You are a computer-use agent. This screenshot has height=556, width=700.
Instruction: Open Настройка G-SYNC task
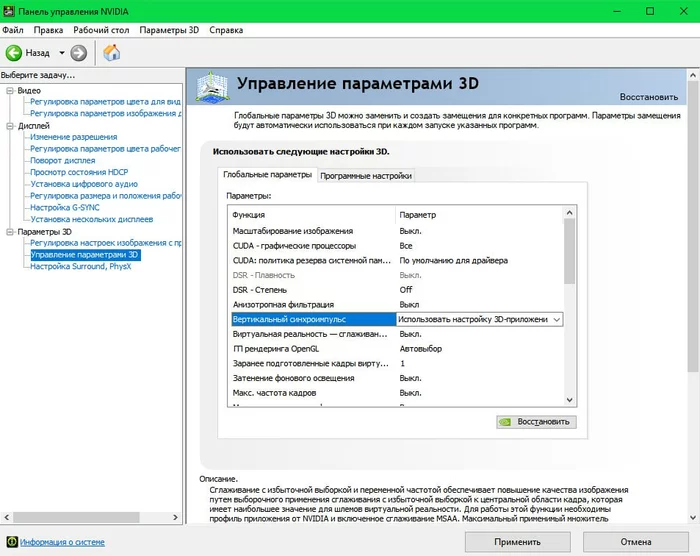65,207
